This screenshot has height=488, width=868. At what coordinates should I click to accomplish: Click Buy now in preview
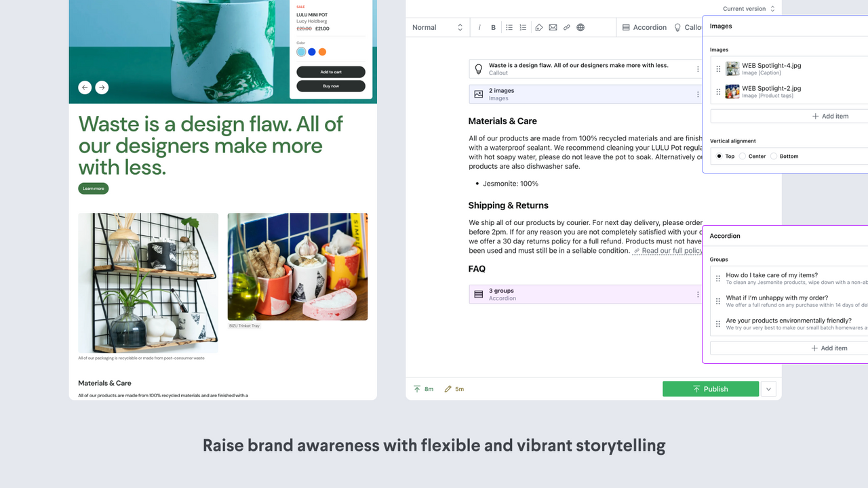[331, 86]
